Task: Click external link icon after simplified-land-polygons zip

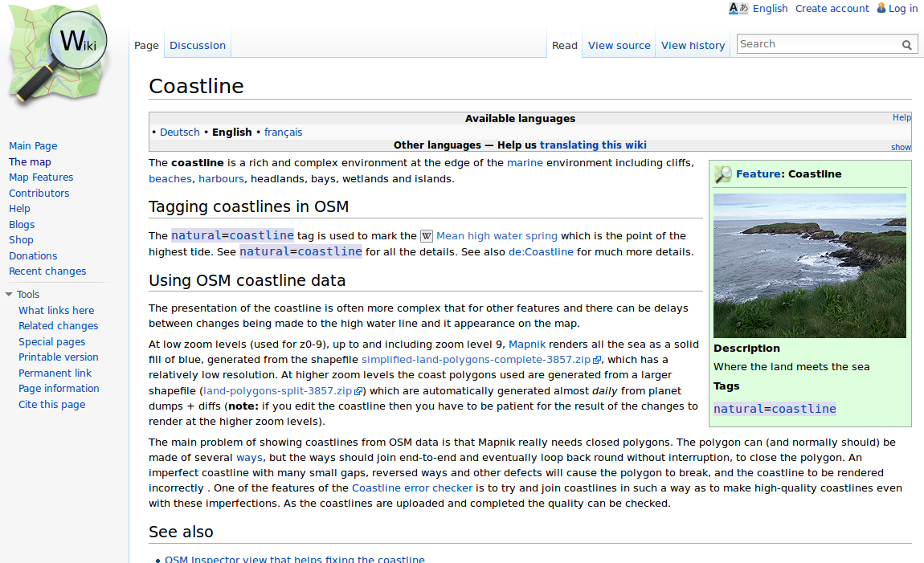Action: pyautogui.click(x=596, y=361)
